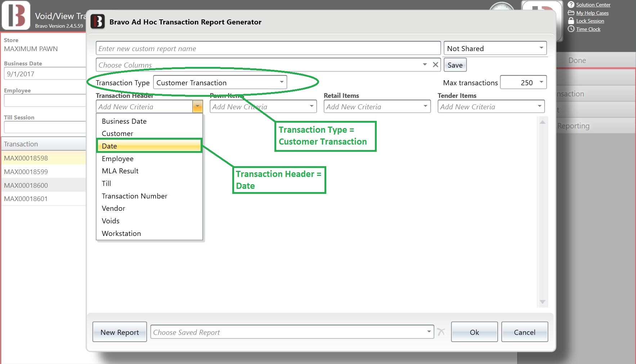This screenshot has height=364, width=636.
Task: Select transaction MAX00018598
Action: coord(44,158)
